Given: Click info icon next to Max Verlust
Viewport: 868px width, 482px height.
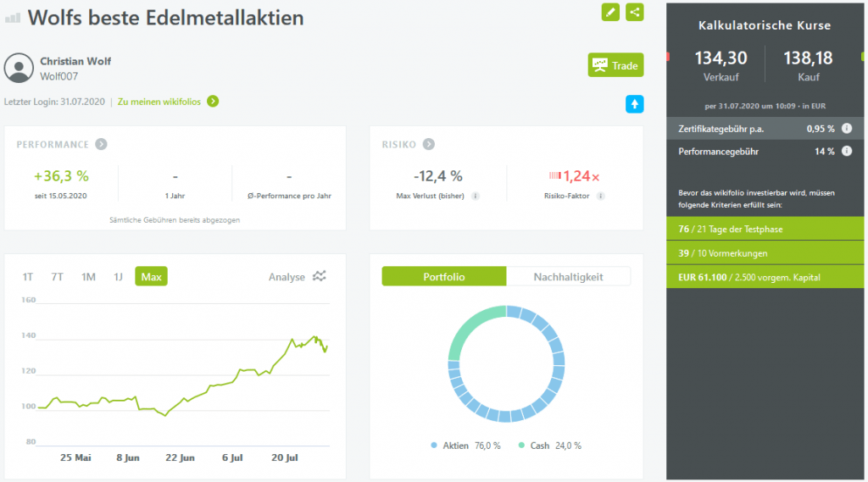Looking at the screenshot, I should click(x=476, y=196).
